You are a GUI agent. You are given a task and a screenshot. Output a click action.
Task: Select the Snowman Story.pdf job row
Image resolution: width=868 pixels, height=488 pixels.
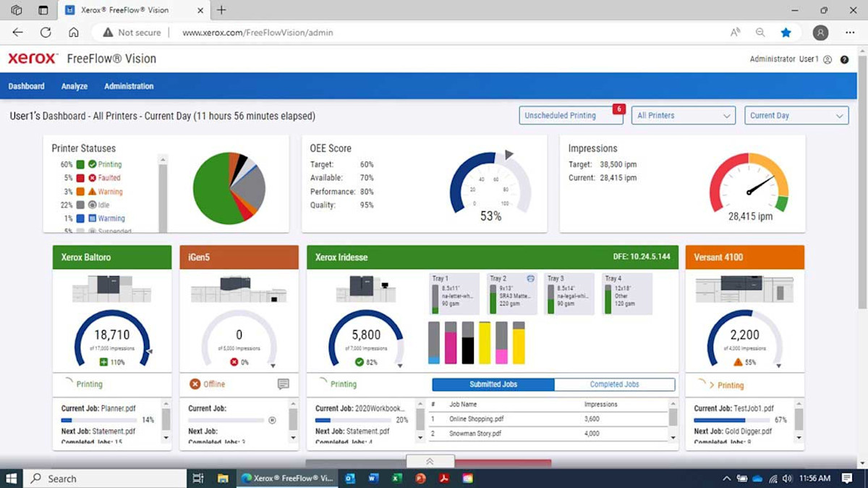click(547, 434)
